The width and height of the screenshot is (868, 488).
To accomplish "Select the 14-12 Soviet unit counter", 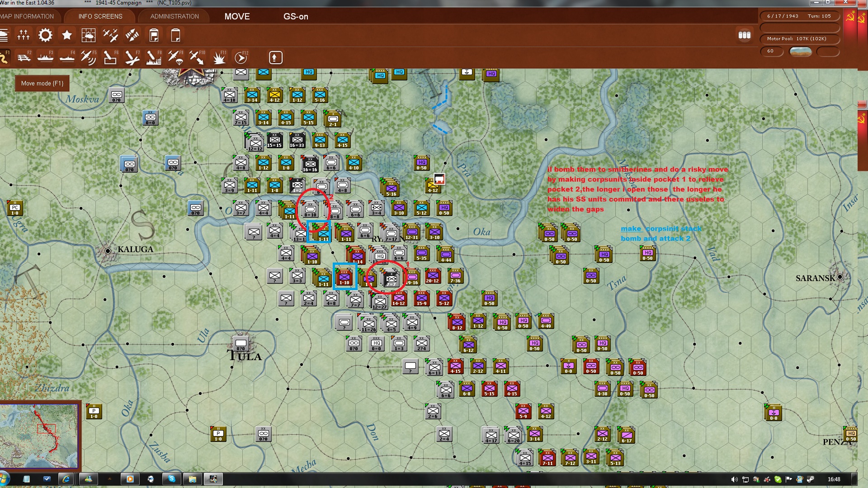I will tap(399, 299).
